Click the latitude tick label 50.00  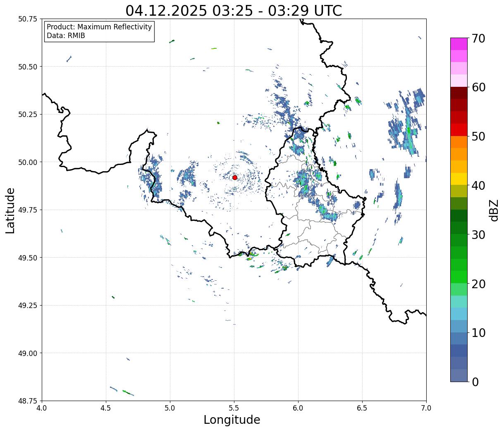coord(28,162)
